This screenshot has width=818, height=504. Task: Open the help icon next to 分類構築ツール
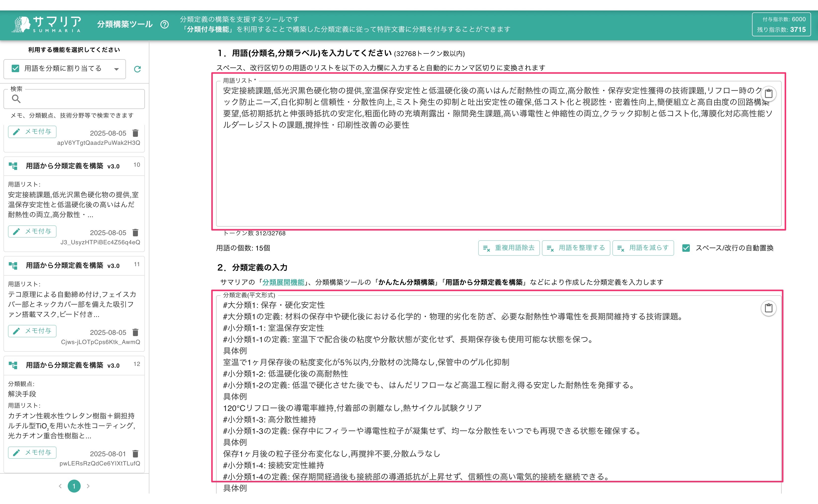[165, 25]
